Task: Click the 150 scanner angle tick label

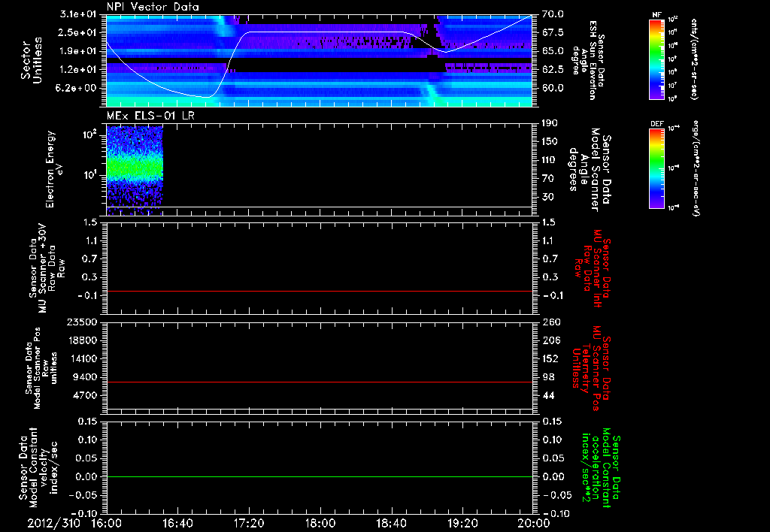Action: point(550,141)
